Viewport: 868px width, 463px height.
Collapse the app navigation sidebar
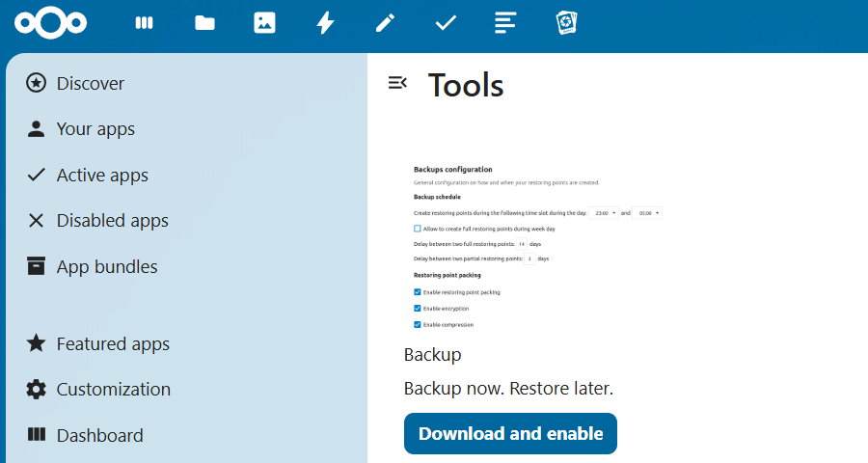click(396, 83)
